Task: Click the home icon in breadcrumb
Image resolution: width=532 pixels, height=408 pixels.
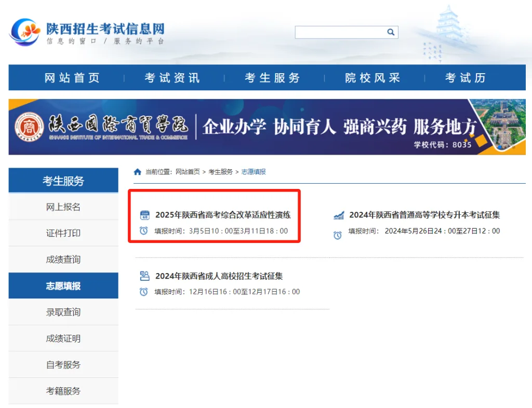Action: click(x=137, y=172)
